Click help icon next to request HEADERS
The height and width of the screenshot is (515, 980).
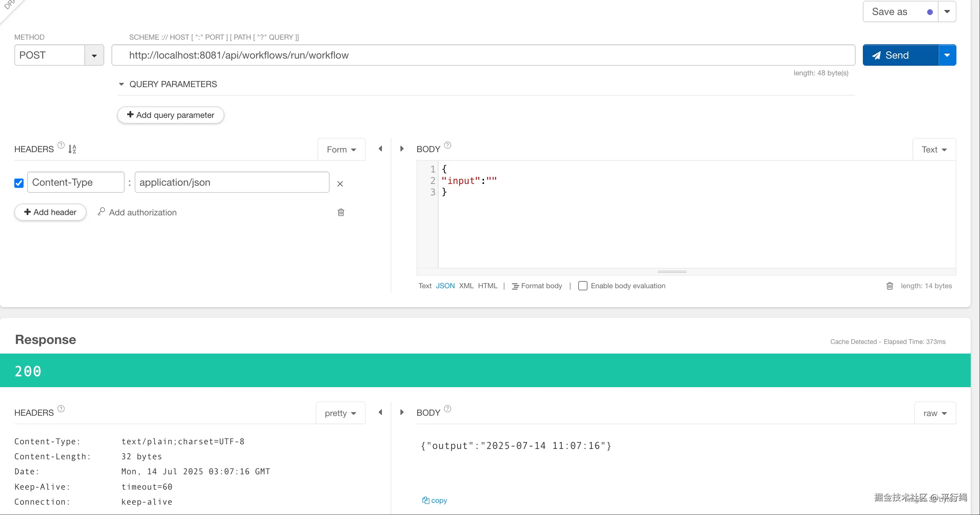pos(61,145)
